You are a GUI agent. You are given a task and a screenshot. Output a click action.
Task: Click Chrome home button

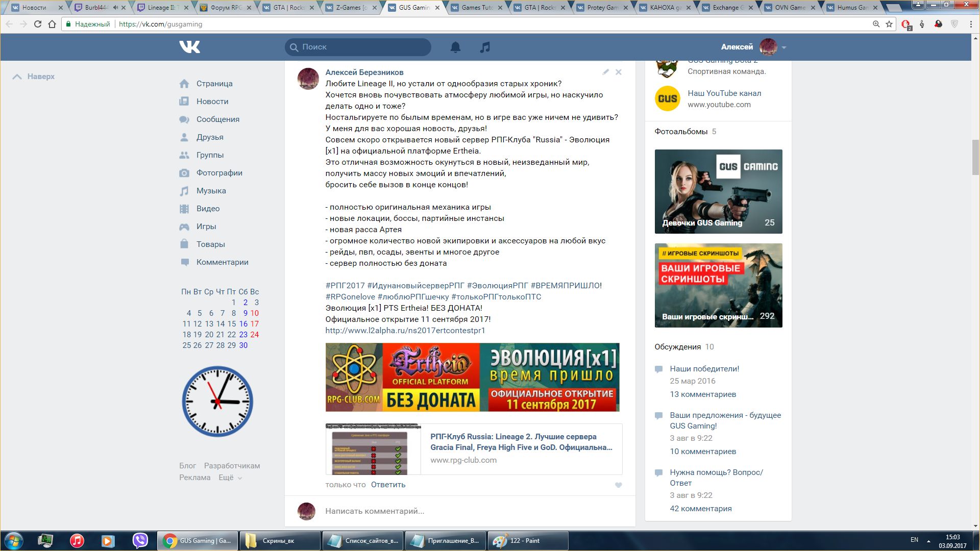(52, 24)
